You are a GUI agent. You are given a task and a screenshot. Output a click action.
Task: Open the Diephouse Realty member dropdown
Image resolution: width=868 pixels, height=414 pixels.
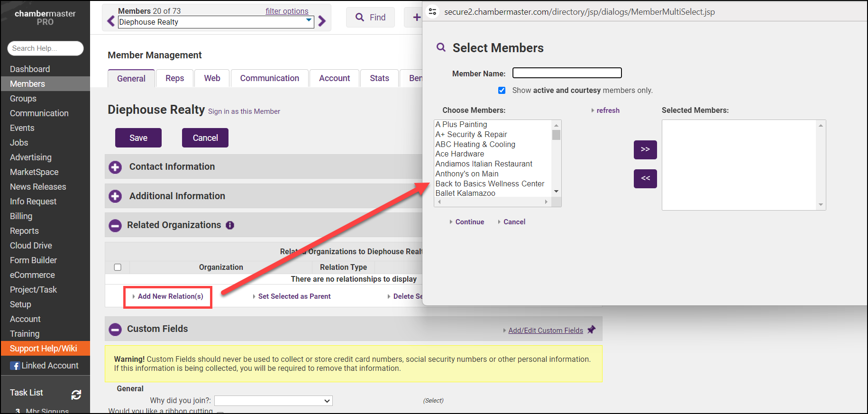[216, 22]
